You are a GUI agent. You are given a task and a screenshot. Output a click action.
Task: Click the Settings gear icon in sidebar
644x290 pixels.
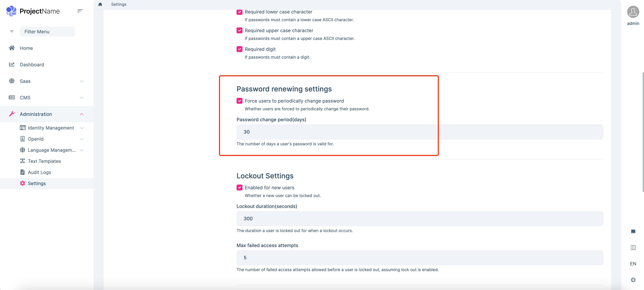click(x=22, y=183)
